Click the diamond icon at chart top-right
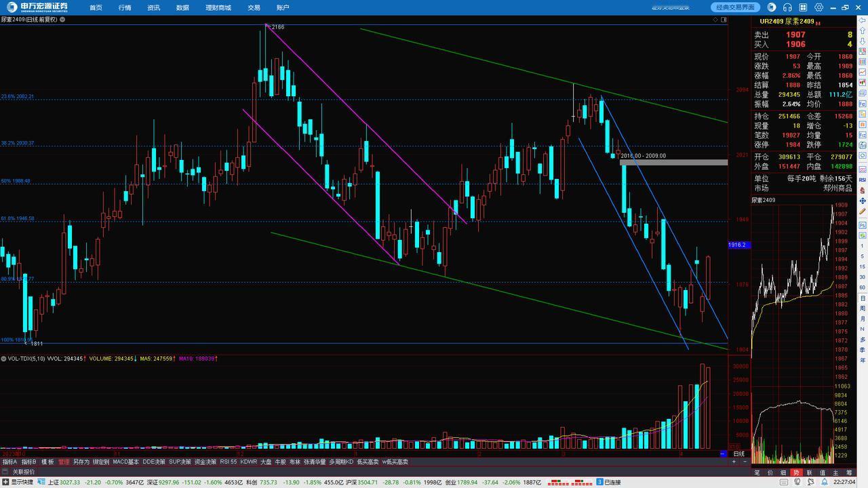 (x=715, y=20)
